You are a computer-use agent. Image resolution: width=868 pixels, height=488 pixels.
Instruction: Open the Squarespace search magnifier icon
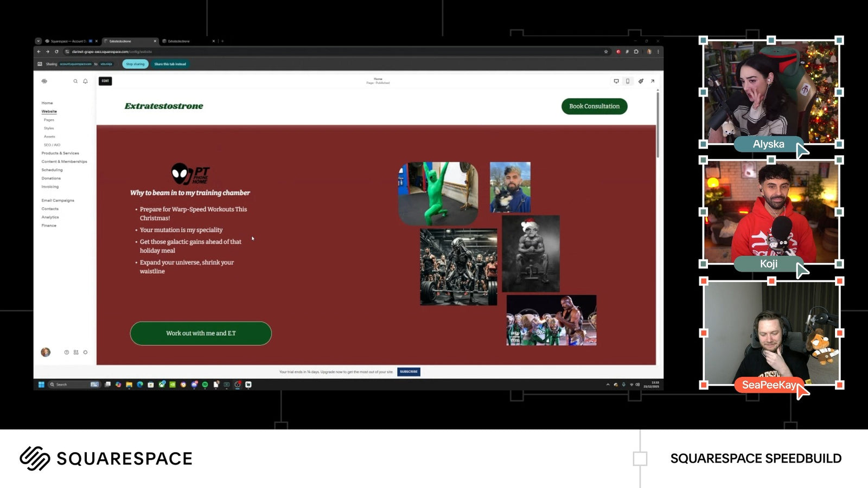(75, 81)
